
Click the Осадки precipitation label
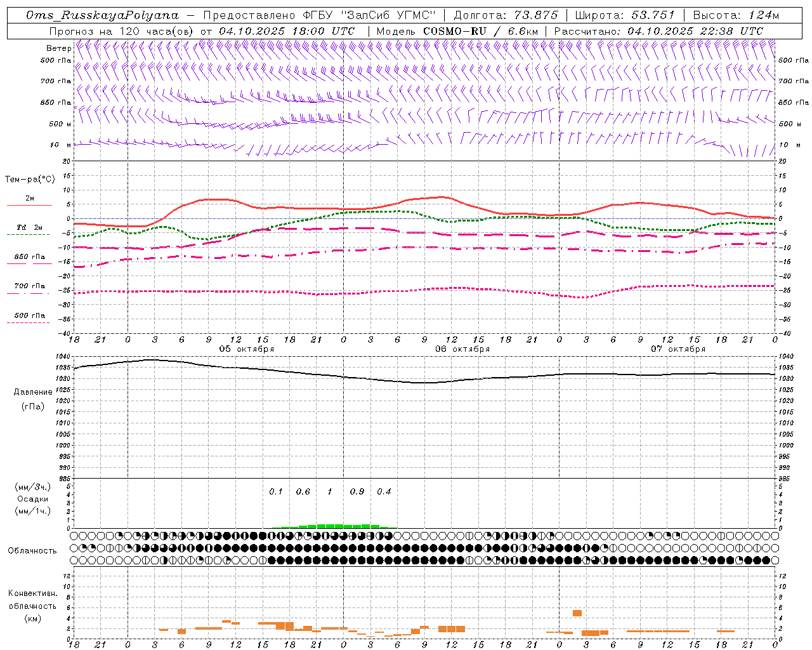coord(32,499)
